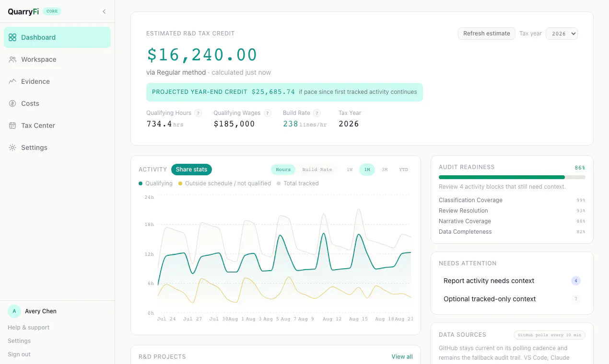The height and width of the screenshot is (364, 609).
Task: Click the $185,000 qualifying wages value
Action: (x=234, y=124)
